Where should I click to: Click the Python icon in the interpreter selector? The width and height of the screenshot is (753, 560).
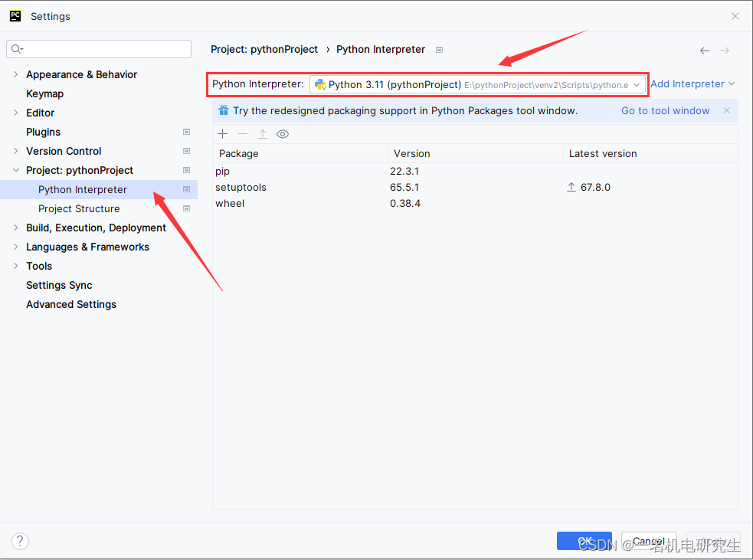(x=320, y=85)
